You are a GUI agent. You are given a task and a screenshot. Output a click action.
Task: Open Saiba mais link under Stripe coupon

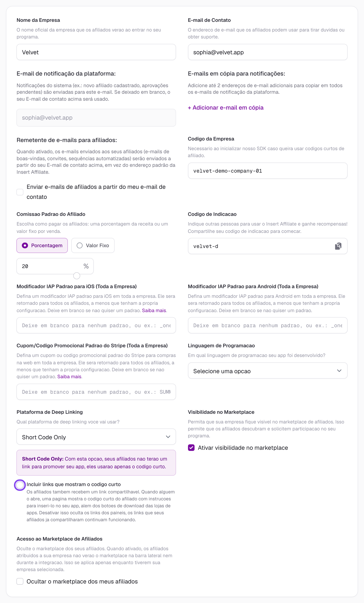pyautogui.click(x=69, y=377)
